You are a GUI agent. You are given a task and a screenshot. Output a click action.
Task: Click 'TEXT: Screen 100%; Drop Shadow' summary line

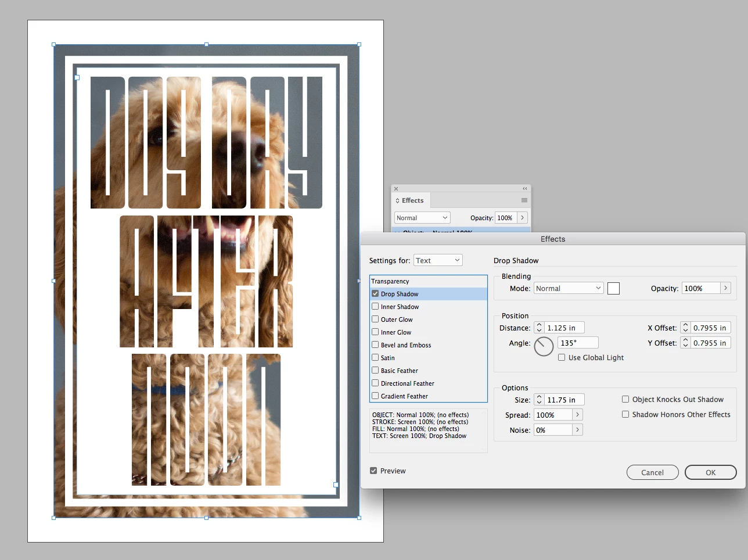pos(419,436)
